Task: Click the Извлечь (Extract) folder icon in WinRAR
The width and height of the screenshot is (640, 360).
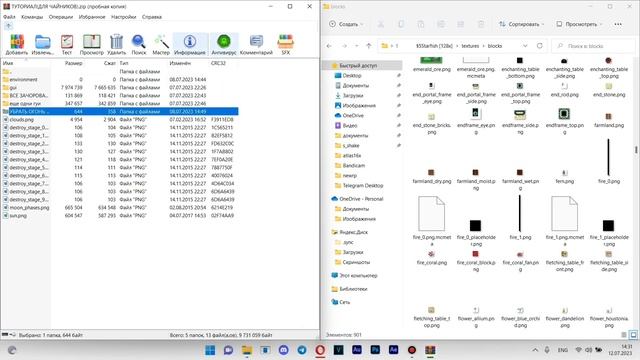Action: [42, 44]
